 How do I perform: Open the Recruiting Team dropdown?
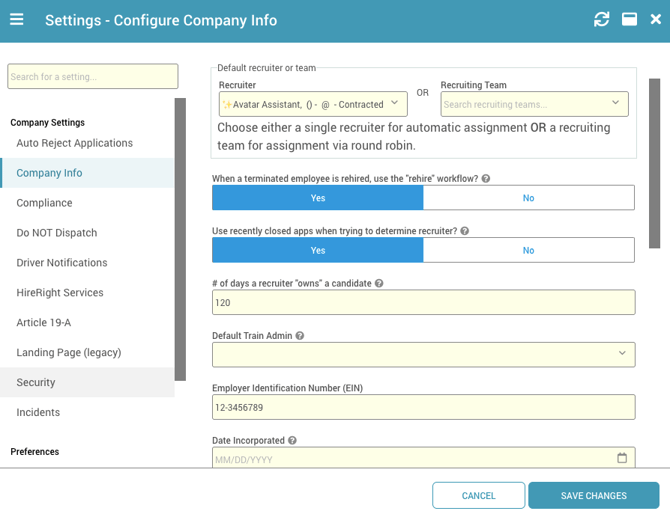coord(615,103)
